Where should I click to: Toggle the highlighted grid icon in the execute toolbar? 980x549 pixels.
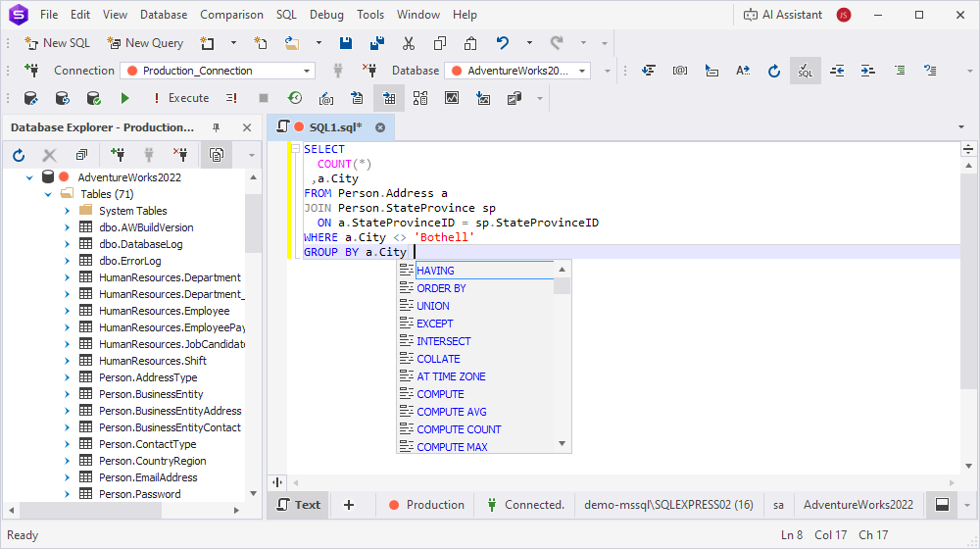[389, 98]
